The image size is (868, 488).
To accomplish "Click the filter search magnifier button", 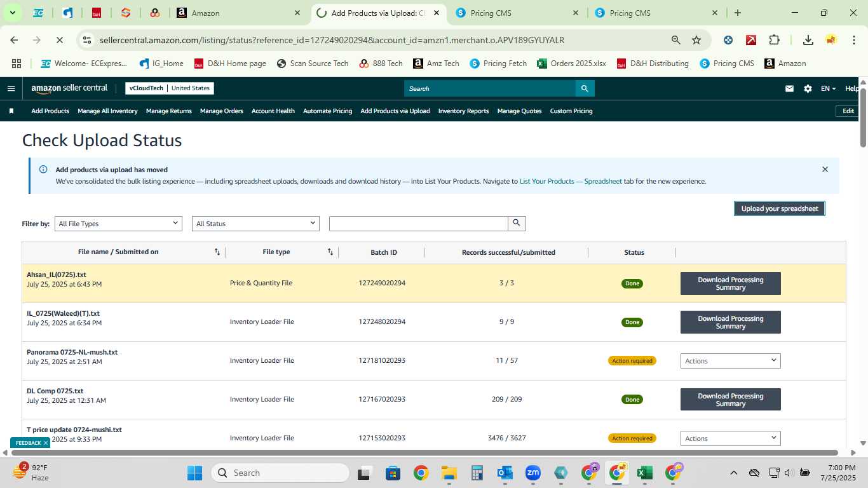I will coord(517,223).
